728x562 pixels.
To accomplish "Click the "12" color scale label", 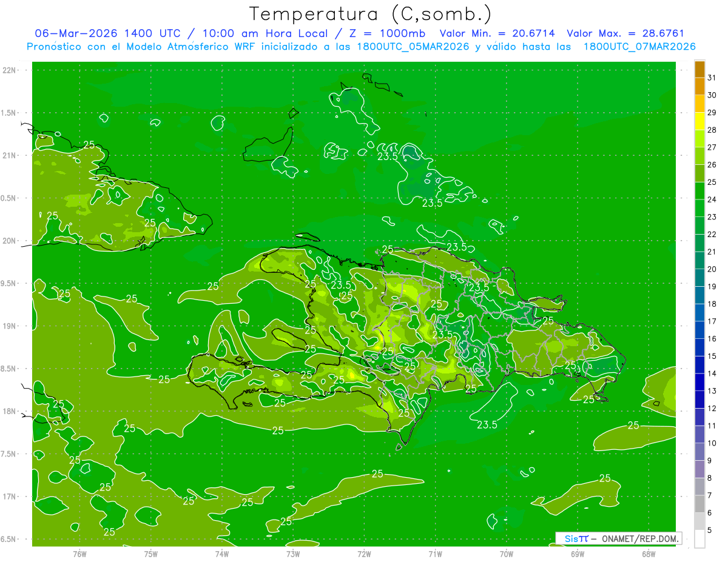I will 712,409.
